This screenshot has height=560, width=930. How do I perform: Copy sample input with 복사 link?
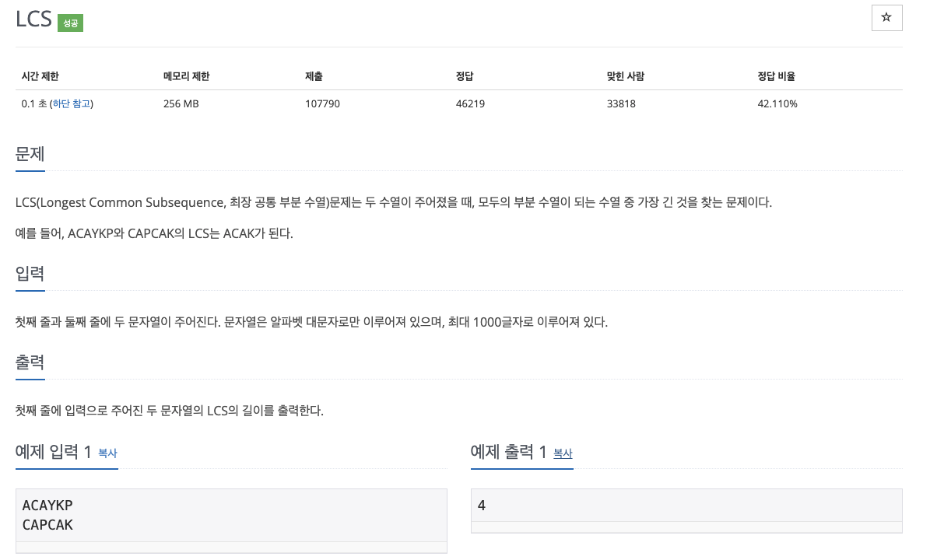107,453
